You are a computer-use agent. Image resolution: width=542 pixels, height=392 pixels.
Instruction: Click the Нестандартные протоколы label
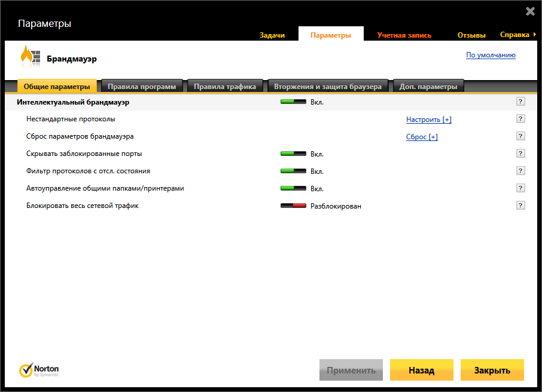pyautogui.click(x=71, y=119)
